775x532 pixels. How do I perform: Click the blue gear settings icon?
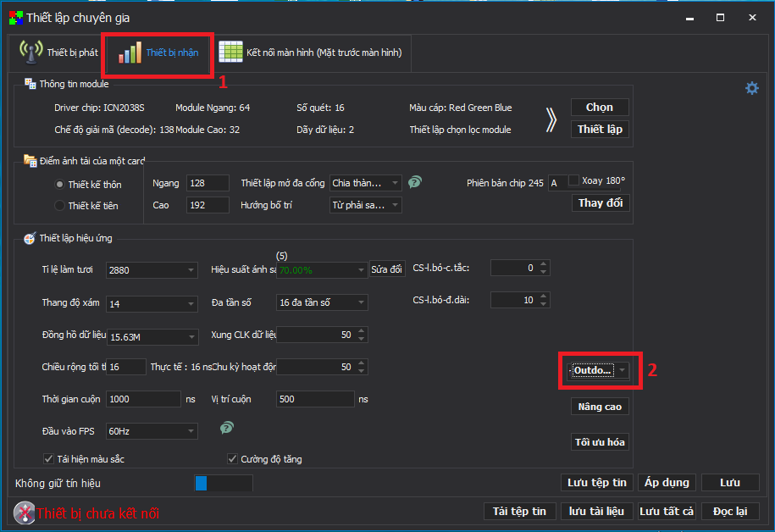(752, 88)
